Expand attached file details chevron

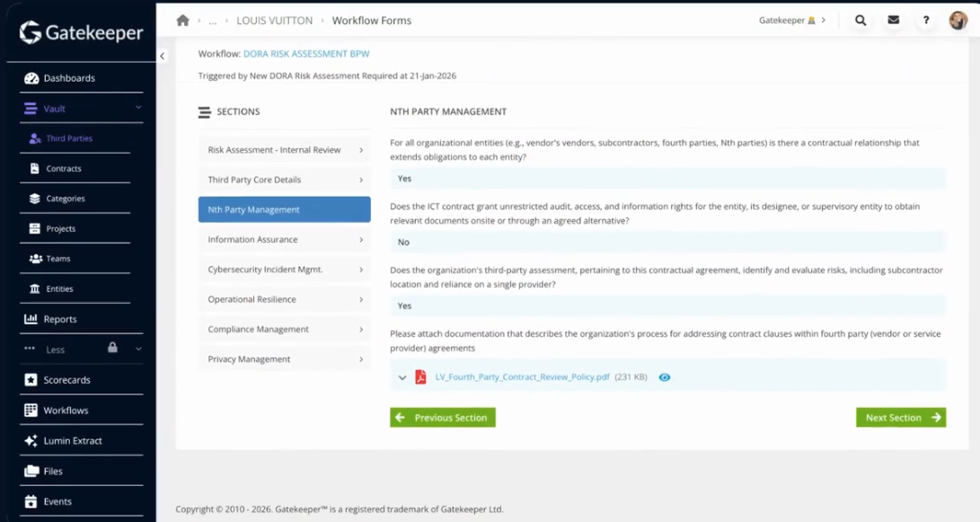402,377
